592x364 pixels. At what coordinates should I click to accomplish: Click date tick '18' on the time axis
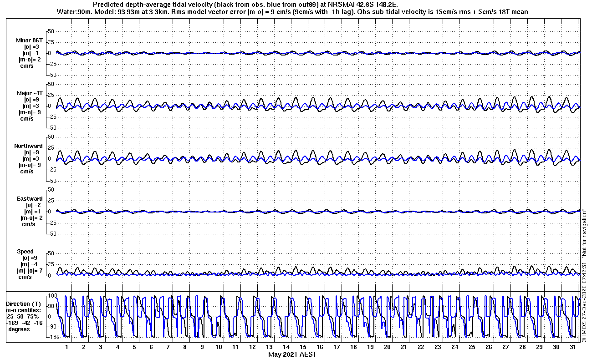click(353, 347)
